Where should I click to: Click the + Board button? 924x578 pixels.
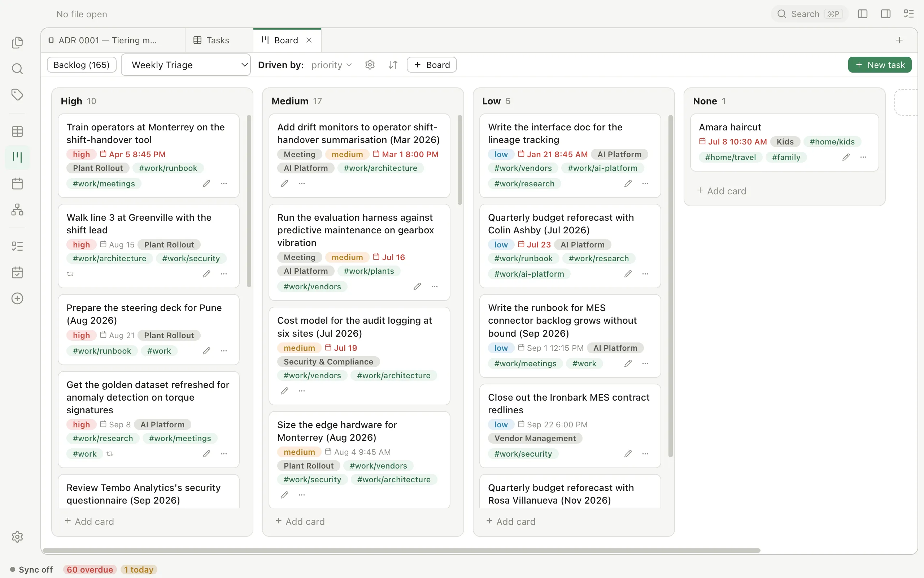(432, 65)
